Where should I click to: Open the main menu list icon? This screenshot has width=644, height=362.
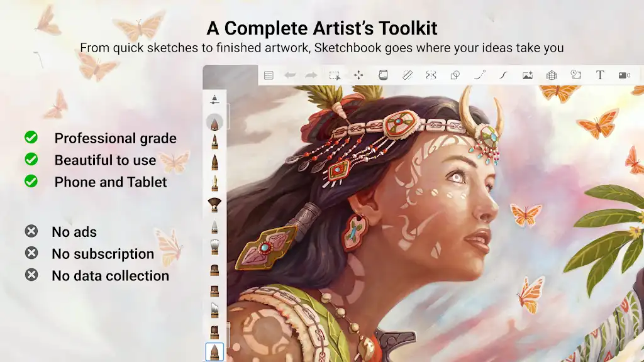269,75
